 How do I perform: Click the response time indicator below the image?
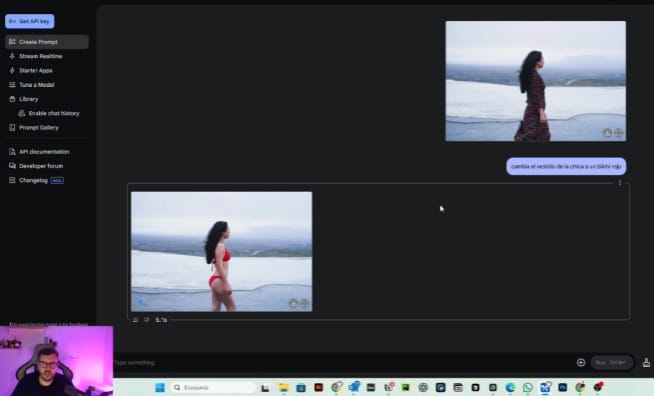coord(161,320)
